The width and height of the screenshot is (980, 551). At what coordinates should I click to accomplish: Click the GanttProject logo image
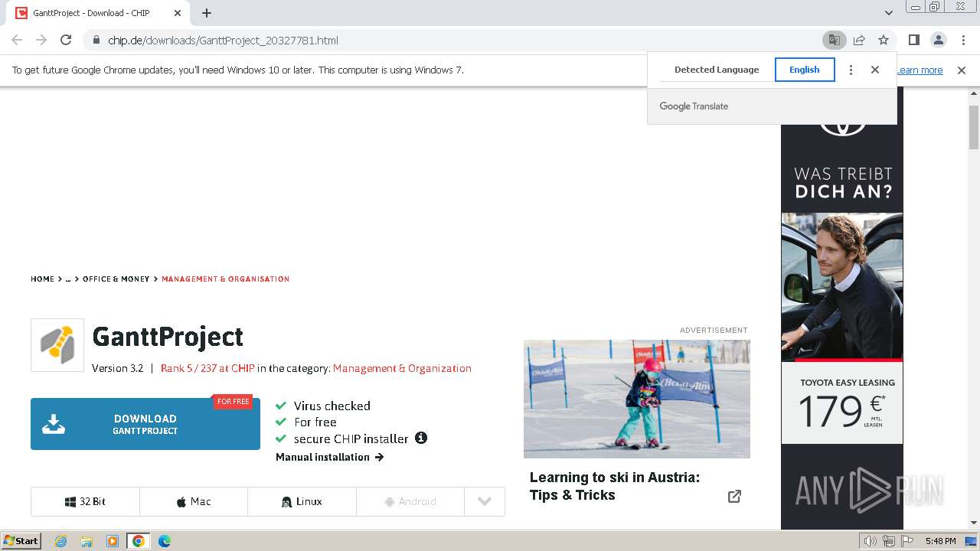[x=57, y=345]
